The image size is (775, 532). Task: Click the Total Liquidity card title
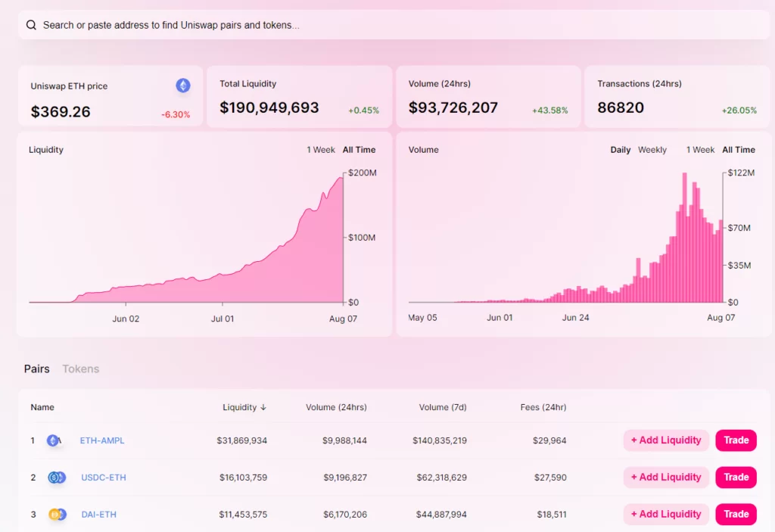tap(247, 84)
